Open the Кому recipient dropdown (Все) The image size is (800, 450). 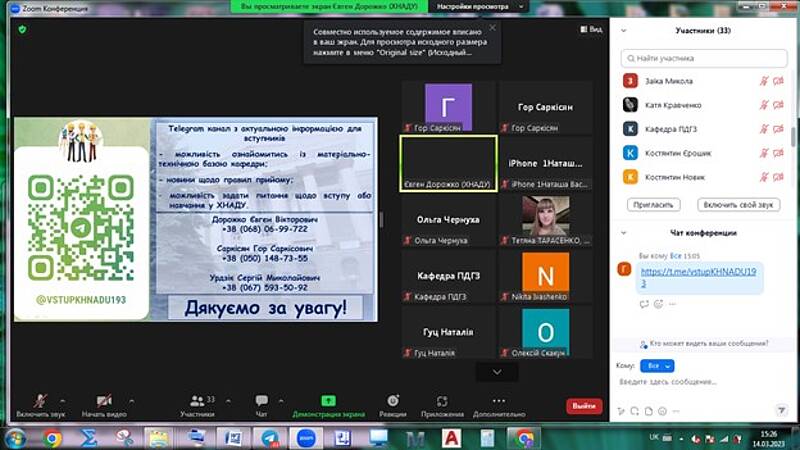point(660,366)
